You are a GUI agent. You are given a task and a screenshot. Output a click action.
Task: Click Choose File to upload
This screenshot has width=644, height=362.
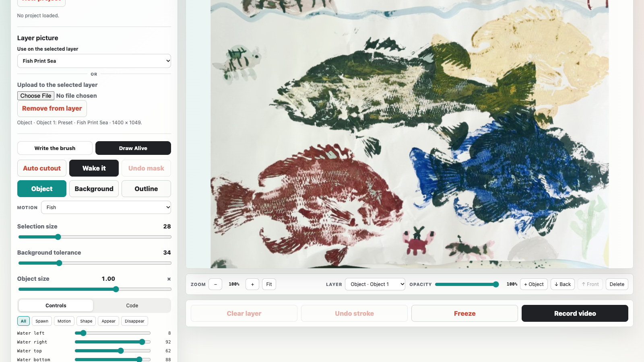(x=36, y=96)
